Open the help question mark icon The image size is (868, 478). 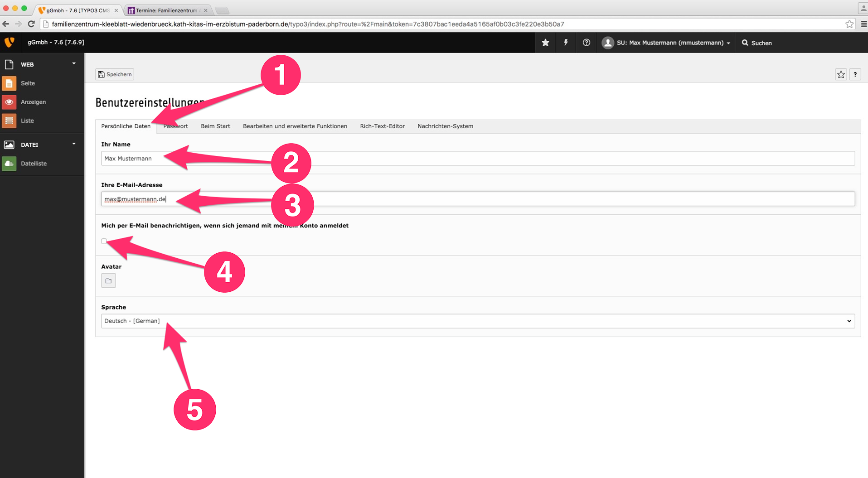(586, 43)
